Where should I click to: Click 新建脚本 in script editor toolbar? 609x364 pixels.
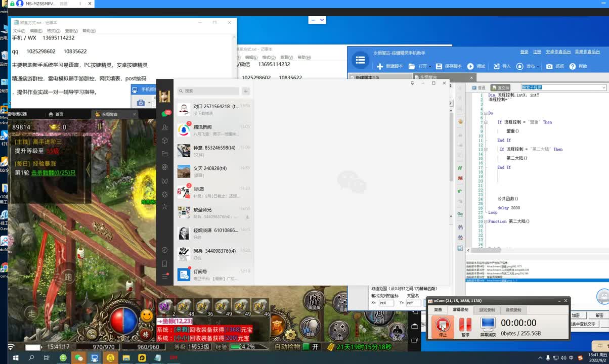point(390,66)
